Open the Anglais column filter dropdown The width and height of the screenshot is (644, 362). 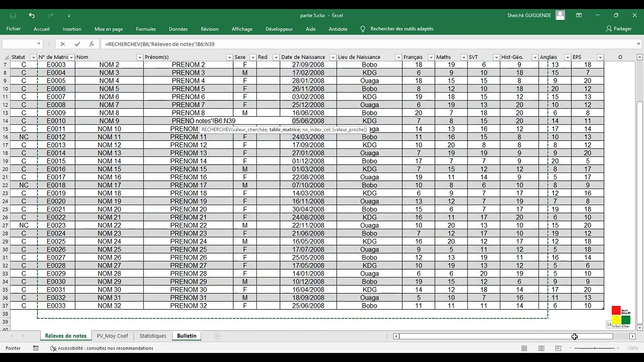pos(567,57)
